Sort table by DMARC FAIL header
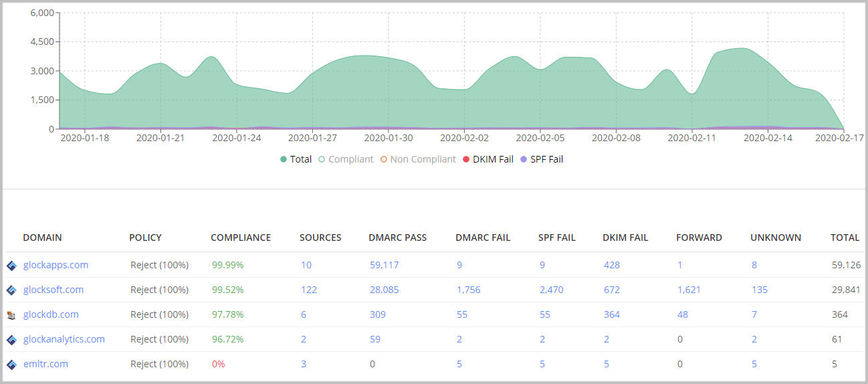 click(x=481, y=237)
